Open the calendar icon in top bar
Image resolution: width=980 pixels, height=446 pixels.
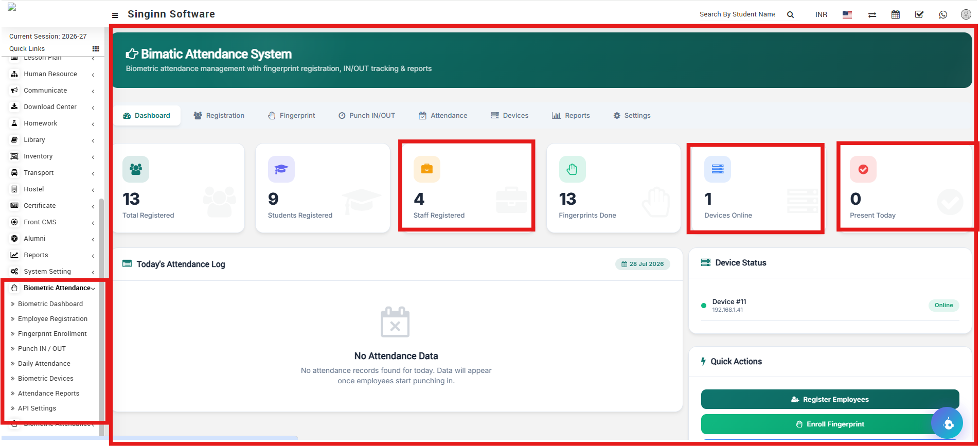(x=896, y=14)
